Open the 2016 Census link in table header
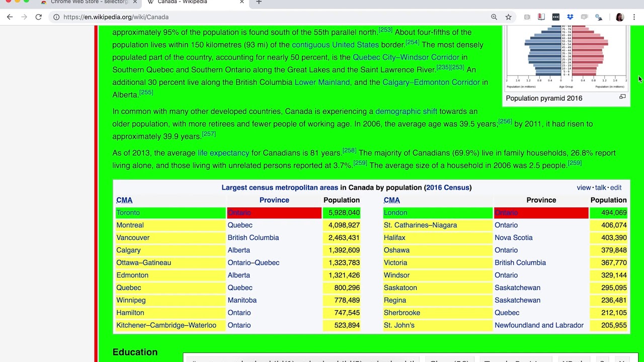This screenshot has width=644, height=362. coord(447,188)
